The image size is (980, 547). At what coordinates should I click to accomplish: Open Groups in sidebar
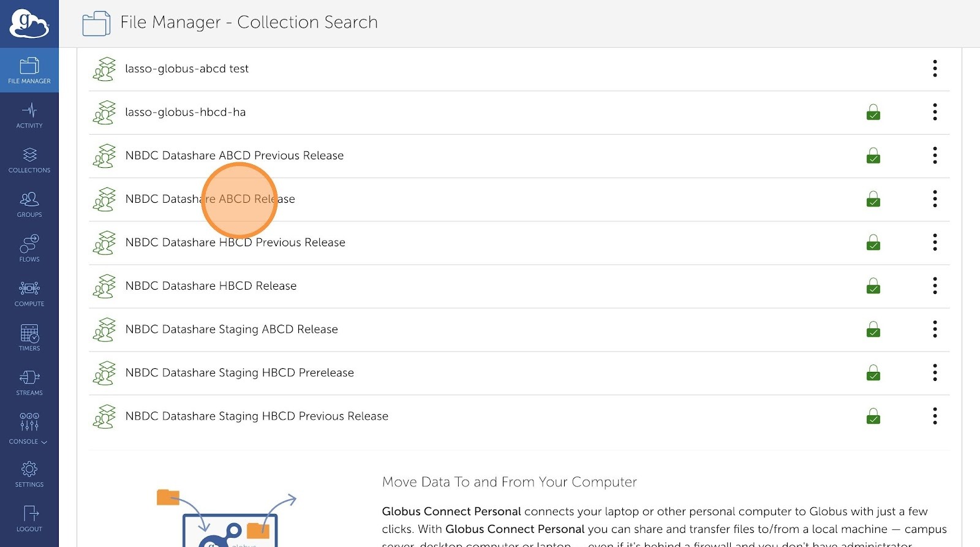pos(29,205)
